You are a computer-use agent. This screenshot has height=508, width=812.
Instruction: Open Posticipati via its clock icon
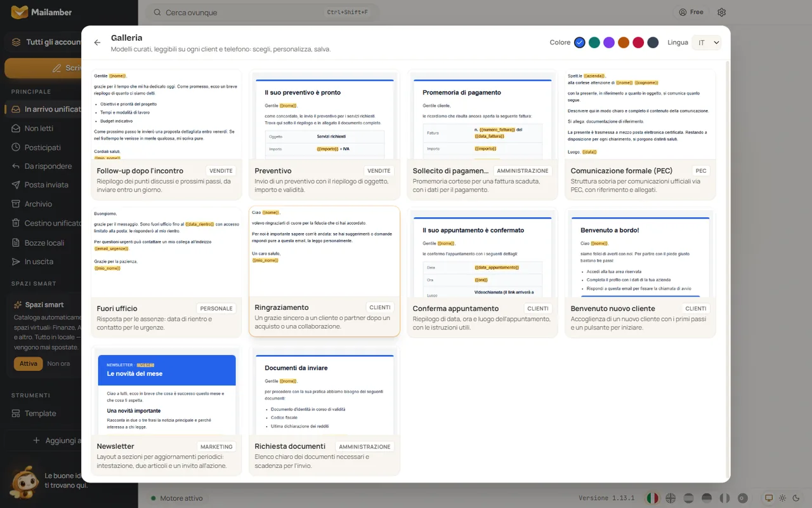16,147
